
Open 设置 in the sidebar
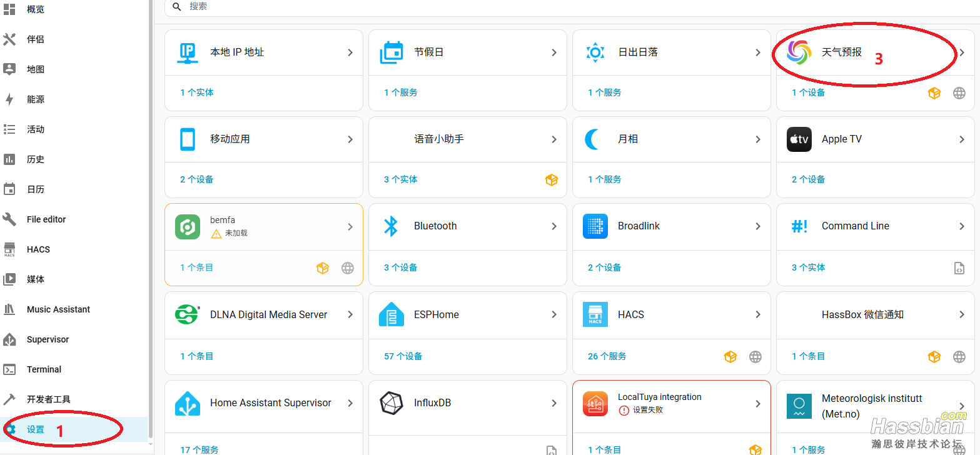click(36, 429)
